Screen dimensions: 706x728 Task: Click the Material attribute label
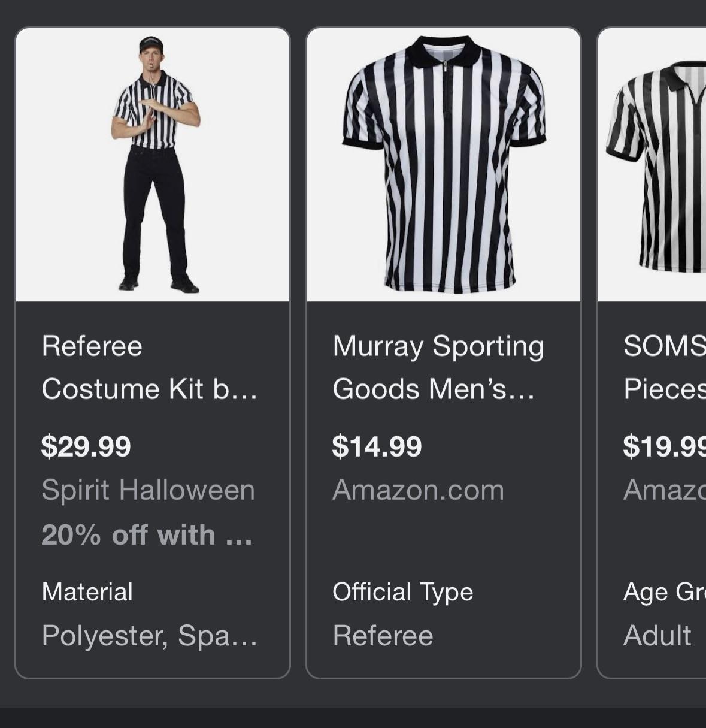pyautogui.click(x=87, y=592)
